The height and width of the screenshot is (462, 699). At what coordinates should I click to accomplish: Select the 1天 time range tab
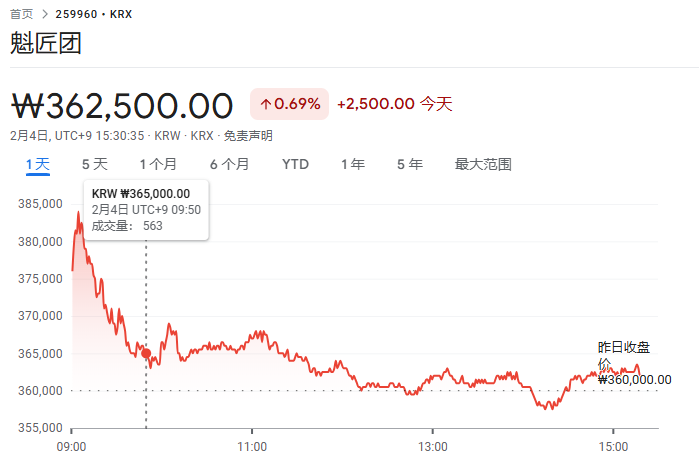pos(38,165)
